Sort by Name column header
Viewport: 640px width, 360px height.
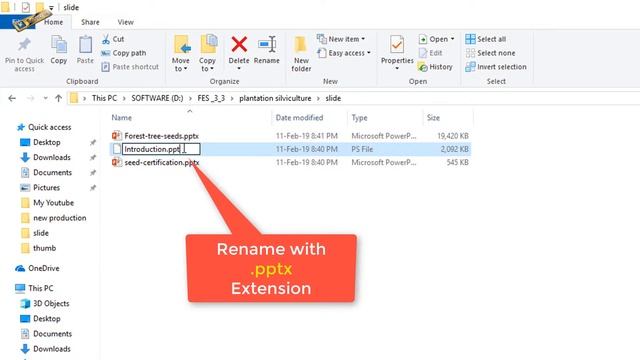click(122, 118)
